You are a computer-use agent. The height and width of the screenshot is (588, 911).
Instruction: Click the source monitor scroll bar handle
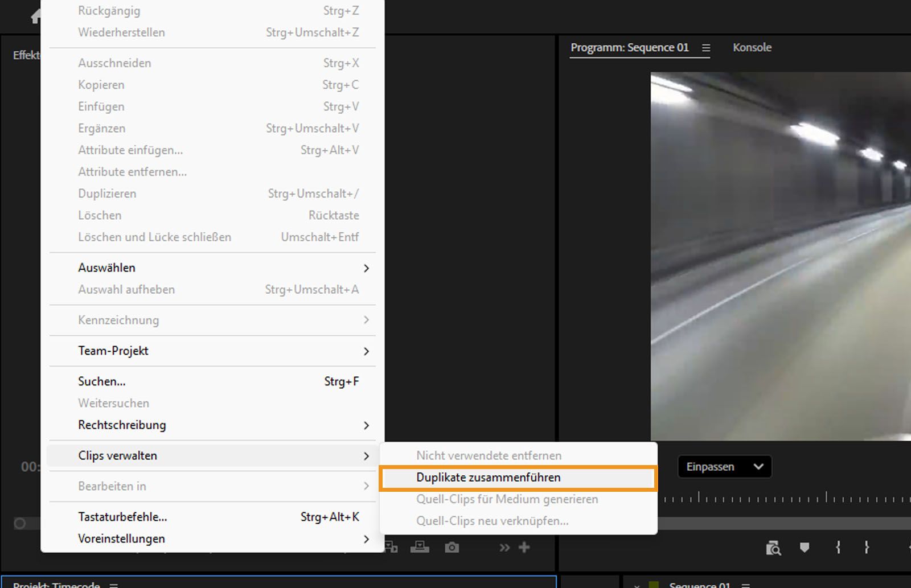tap(20, 523)
